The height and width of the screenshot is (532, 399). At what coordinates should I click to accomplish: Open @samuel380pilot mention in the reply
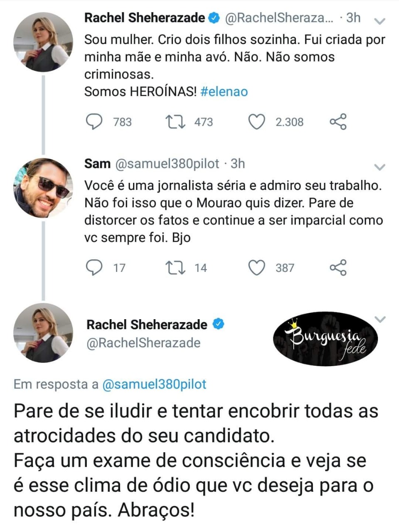click(154, 384)
